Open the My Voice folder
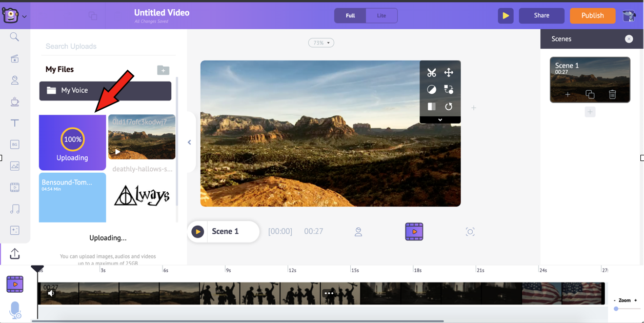The height and width of the screenshot is (323, 644). click(105, 91)
